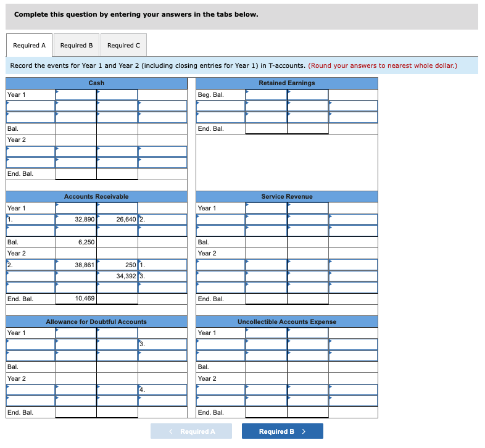The width and height of the screenshot is (485, 448).
Task: Click Service Revenue Year 1 credit field
Action: tap(307, 208)
